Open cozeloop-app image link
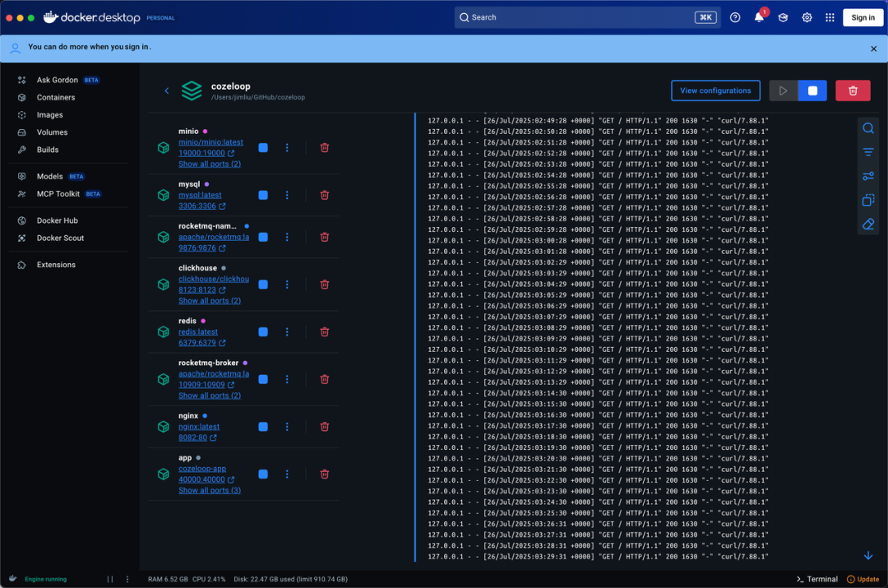The width and height of the screenshot is (888, 588). point(202,469)
